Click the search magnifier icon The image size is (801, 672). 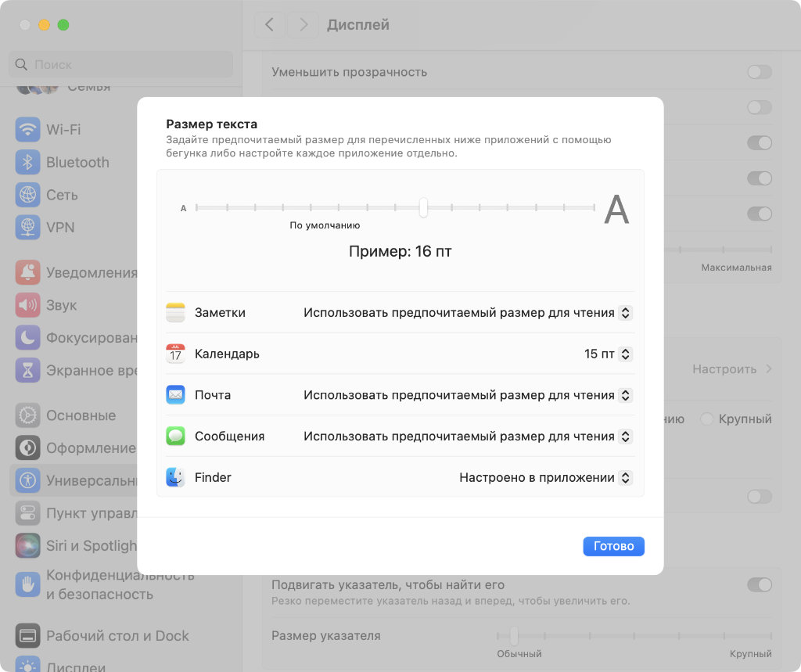(21, 65)
